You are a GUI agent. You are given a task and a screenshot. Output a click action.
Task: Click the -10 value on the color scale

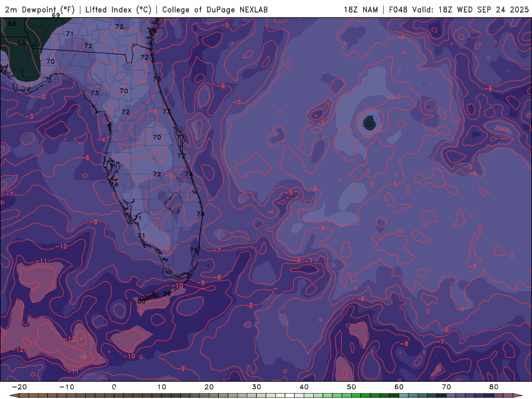click(x=66, y=387)
